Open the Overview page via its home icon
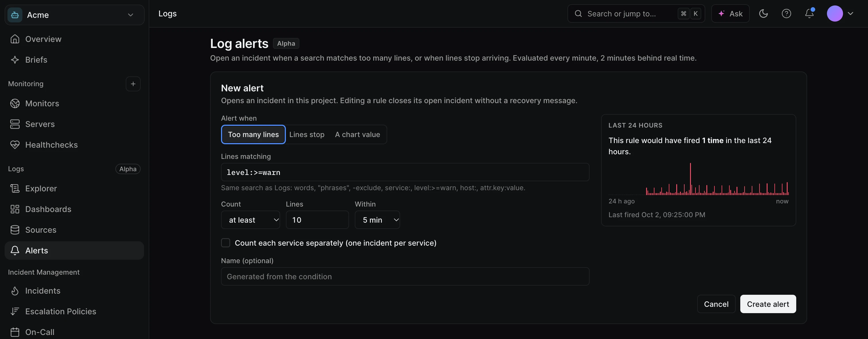Image resolution: width=868 pixels, height=339 pixels. (x=15, y=39)
